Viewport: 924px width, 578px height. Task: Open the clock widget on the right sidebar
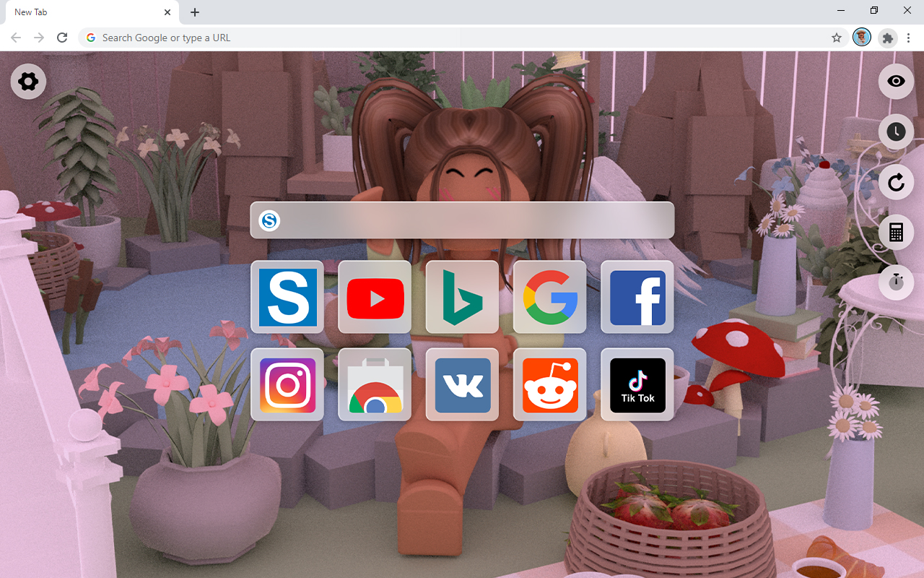click(896, 131)
